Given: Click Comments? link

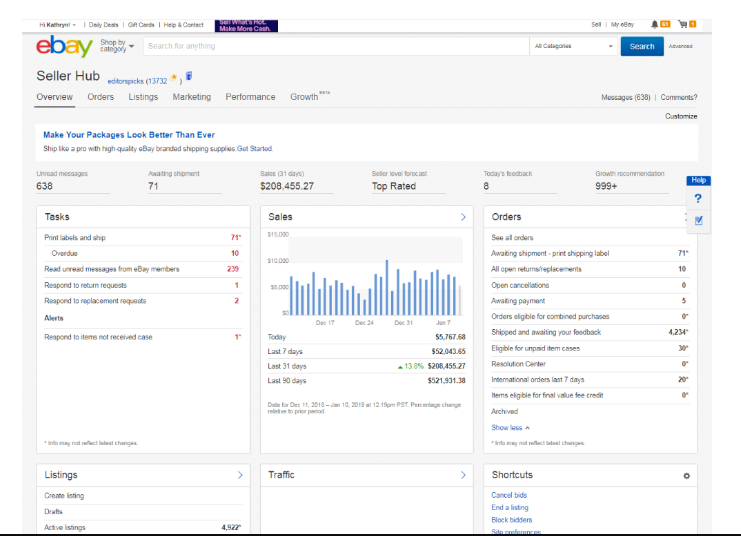Looking at the screenshot, I should click(679, 97).
